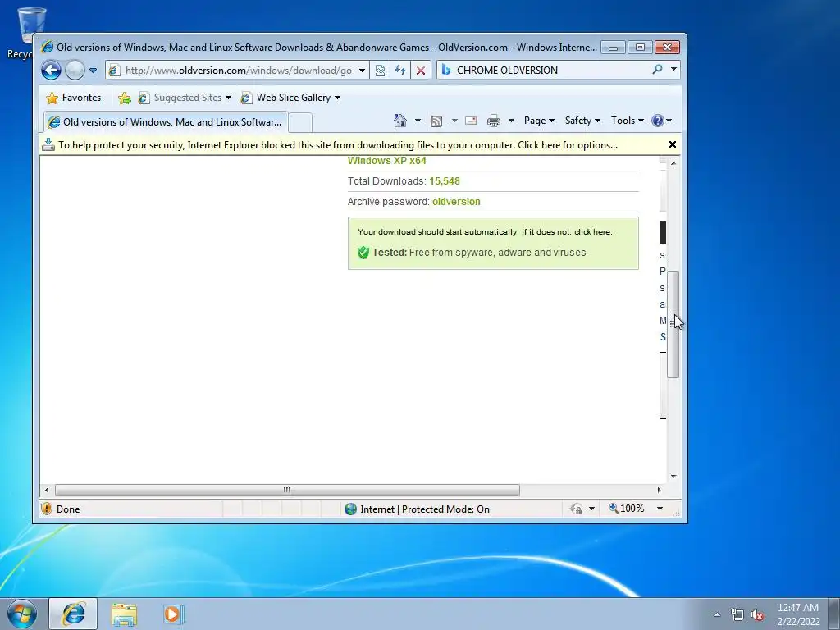The width and height of the screenshot is (840, 630).
Task: Expand the Print options dropdown arrow
Action: tap(511, 121)
